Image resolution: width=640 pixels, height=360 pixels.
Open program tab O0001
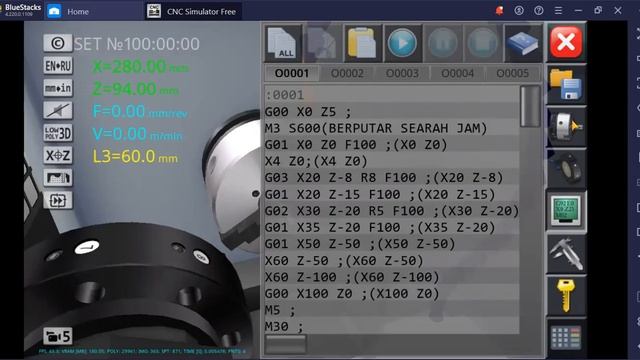point(292,73)
